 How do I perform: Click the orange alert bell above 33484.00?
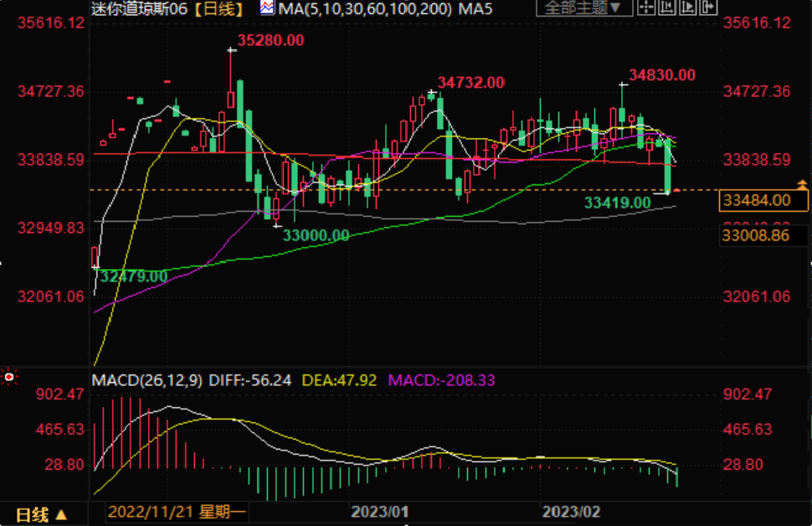802,184
